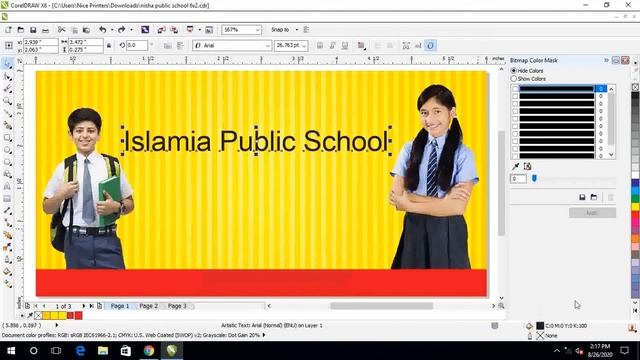Viewport: 640px width, 360px height.
Task: Click the color mask eyedropper selector
Action: (516, 166)
